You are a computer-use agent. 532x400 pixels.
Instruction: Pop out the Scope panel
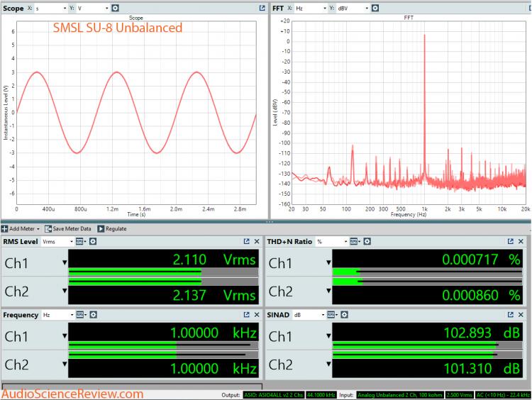(262, 8)
